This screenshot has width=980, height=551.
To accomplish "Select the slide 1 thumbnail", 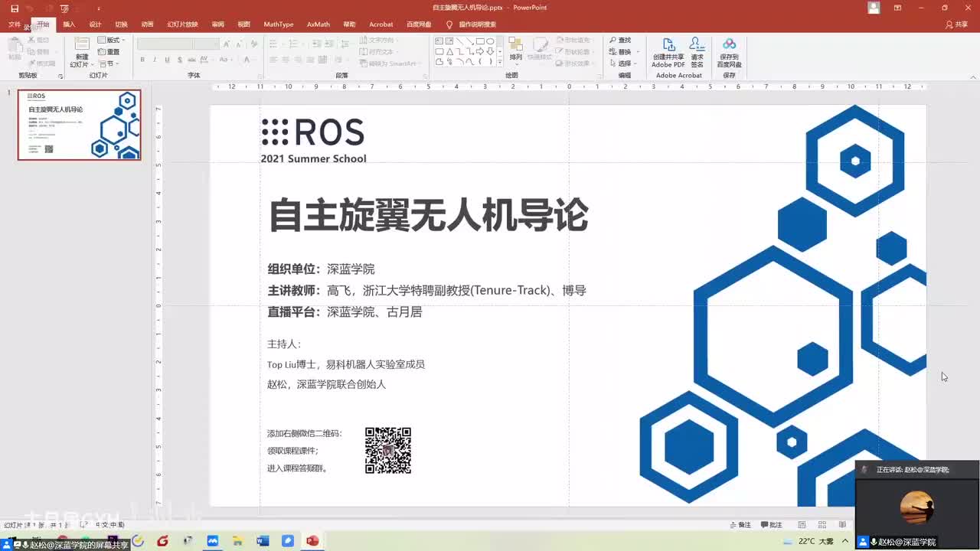I will (x=79, y=125).
